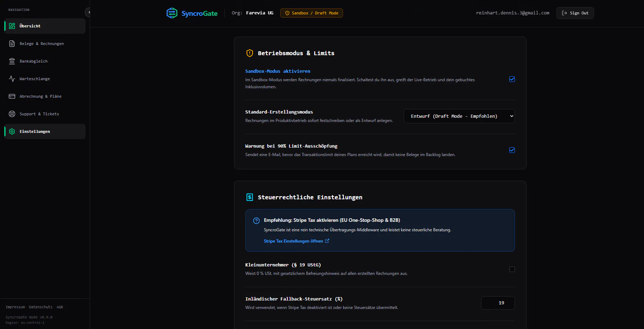Screen dimensions: 644x329
Task: Click the Kleinunternehmer (§ 19 UStG) label
Action: (283, 265)
